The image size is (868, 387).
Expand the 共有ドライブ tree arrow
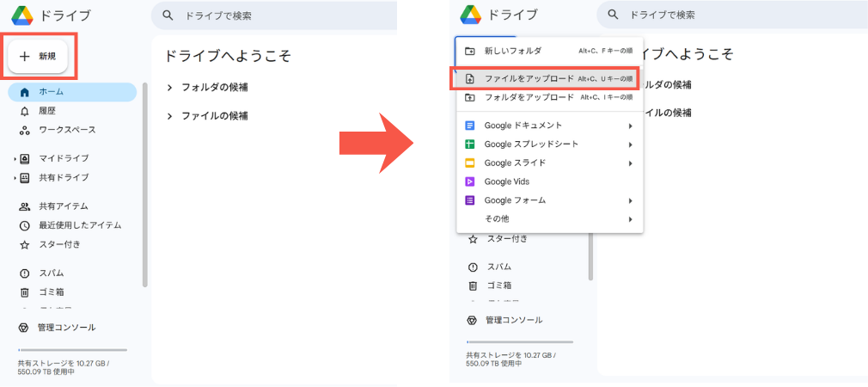[x=15, y=178]
